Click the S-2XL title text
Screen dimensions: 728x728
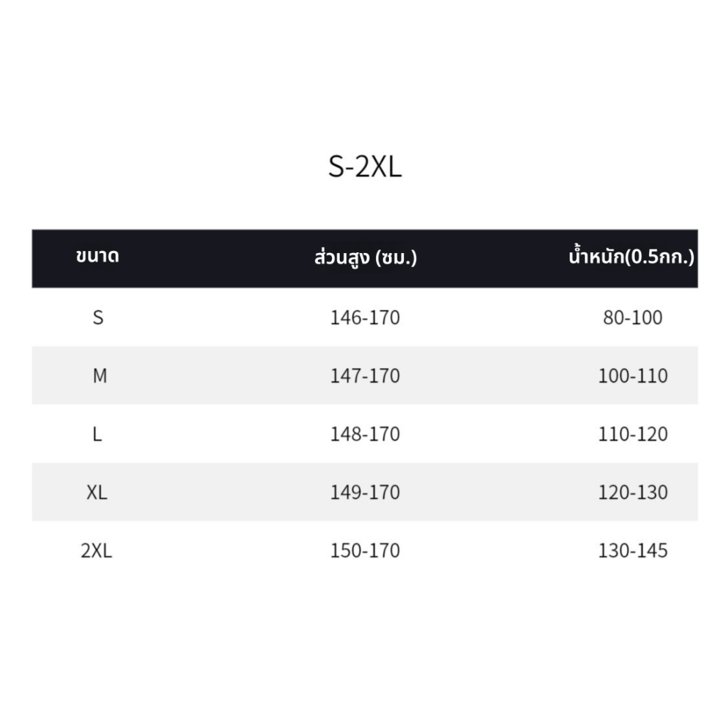(365, 166)
